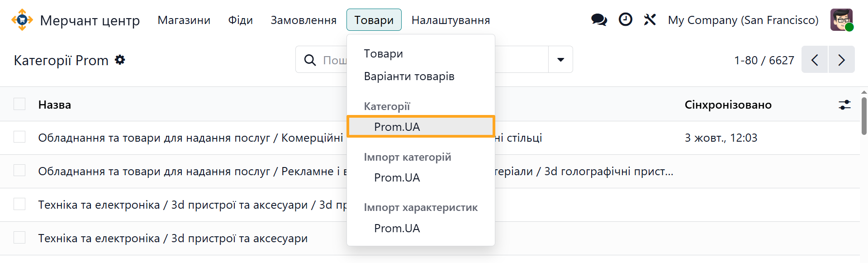
Task: Open My Company (San Francisco) switcher
Action: [x=743, y=20]
